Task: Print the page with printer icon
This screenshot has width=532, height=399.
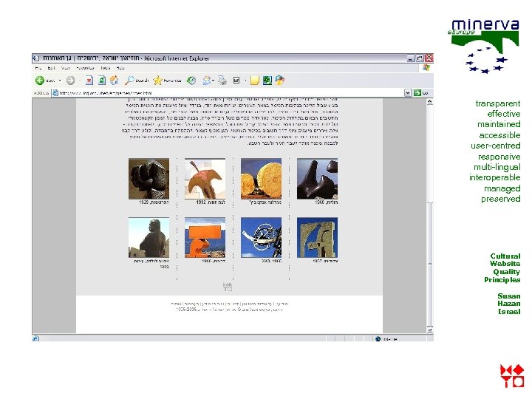Action: [222, 81]
